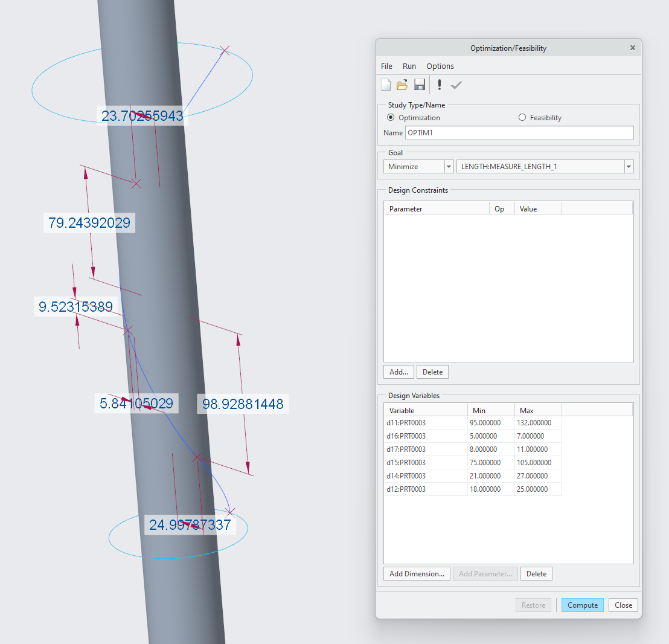Close the Optimization/Feasibility dialog via Close button
The image size is (669, 644).
(x=623, y=605)
